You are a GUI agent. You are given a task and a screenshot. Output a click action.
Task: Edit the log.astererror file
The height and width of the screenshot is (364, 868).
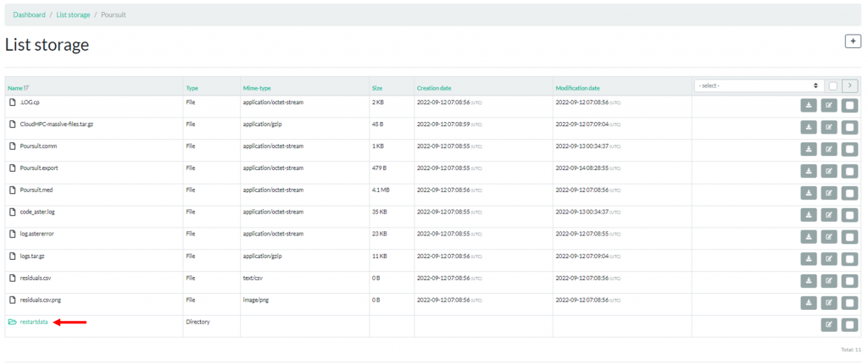click(x=829, y=237)
